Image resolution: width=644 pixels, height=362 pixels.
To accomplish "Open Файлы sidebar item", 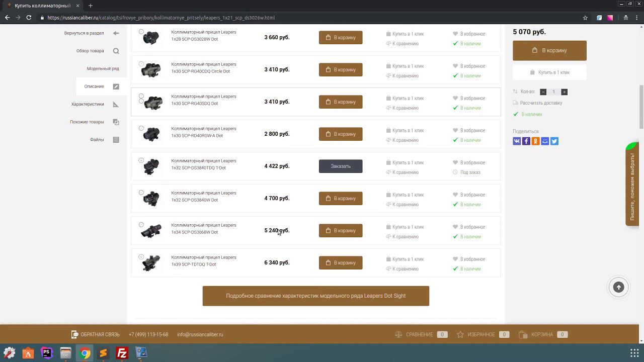I will [97, 140].
